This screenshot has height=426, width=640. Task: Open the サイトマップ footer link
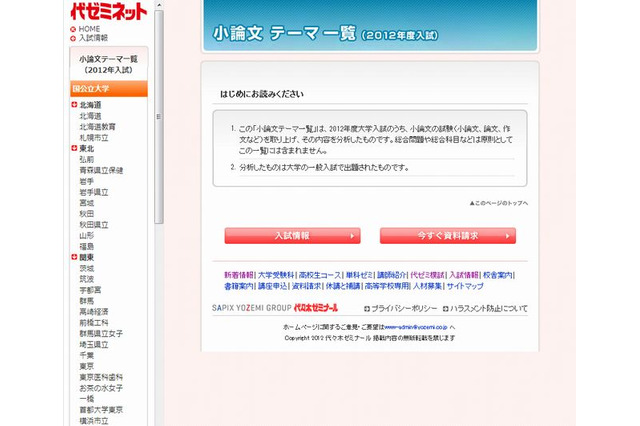(465, 286)
